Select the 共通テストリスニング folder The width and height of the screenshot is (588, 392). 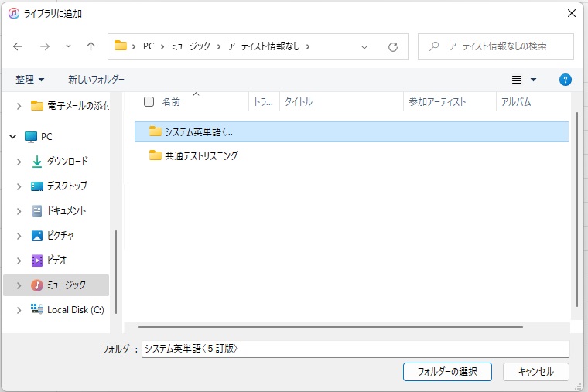coord(201,155)
